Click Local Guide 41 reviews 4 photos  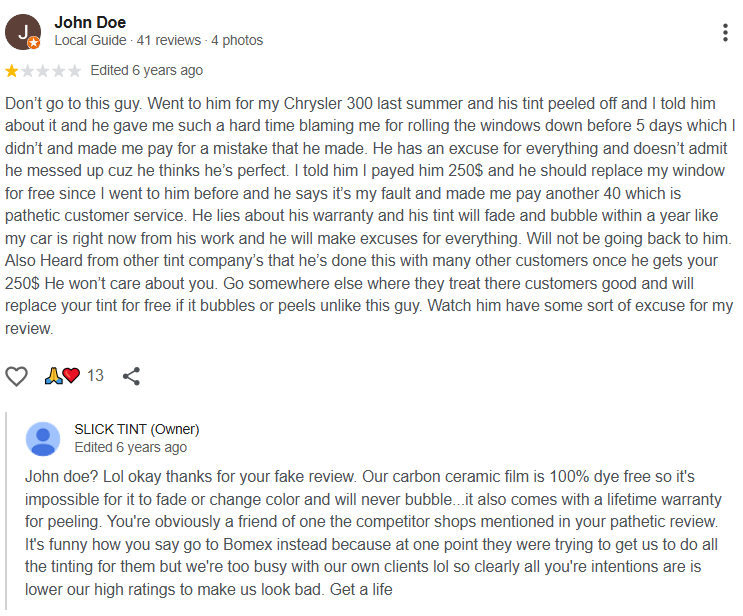158,40
